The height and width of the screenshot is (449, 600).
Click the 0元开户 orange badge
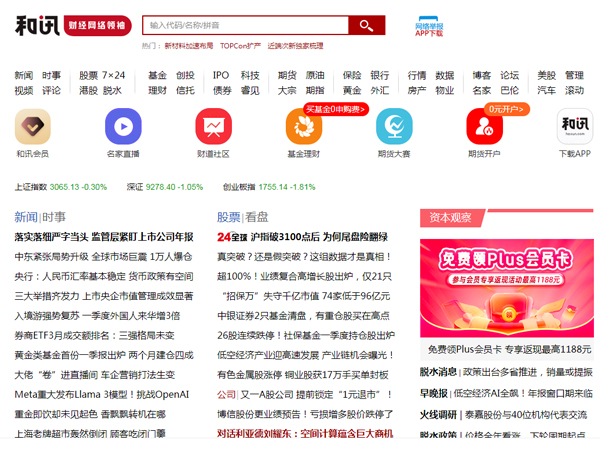(506, 109)
